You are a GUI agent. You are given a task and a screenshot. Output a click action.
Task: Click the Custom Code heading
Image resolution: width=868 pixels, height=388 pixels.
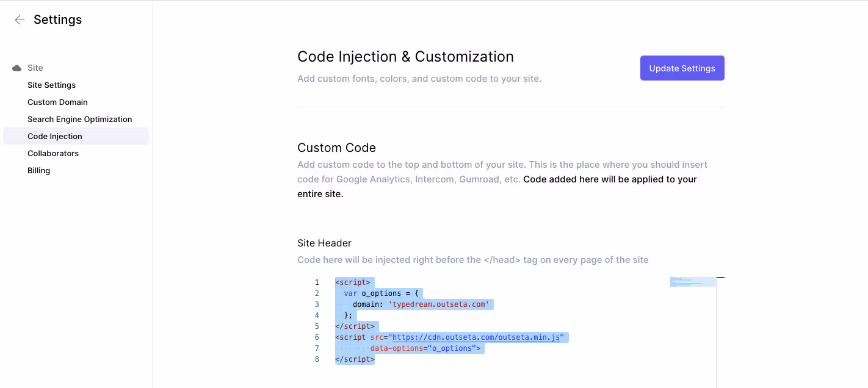336,148
